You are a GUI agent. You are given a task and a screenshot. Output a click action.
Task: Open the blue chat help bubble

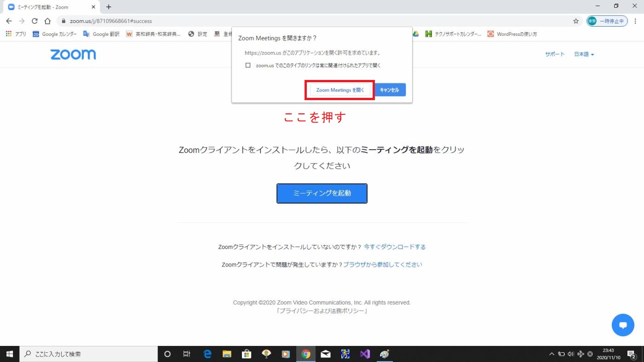623,325
